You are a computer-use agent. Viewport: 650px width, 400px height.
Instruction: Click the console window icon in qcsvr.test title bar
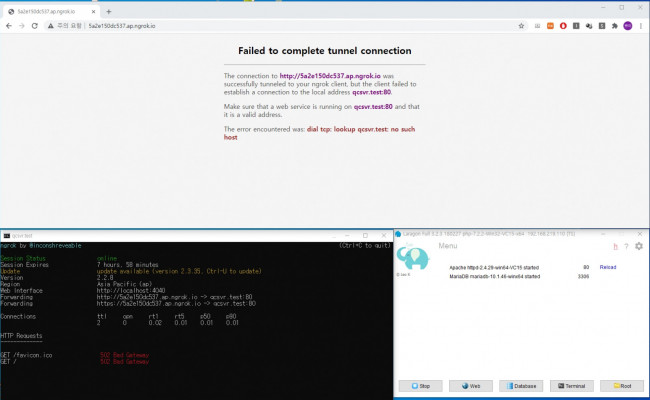(x=6, y=235)
